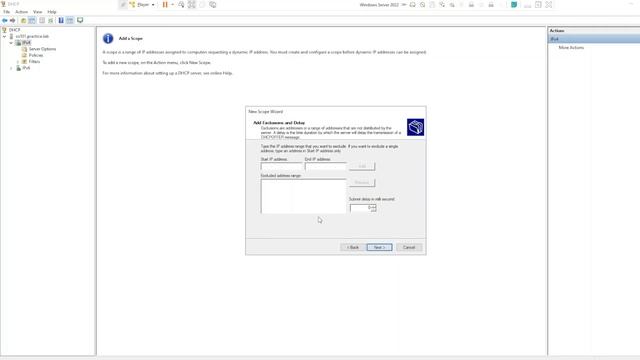Select the IPv6 node in the tree

click(x=26, y=68)
